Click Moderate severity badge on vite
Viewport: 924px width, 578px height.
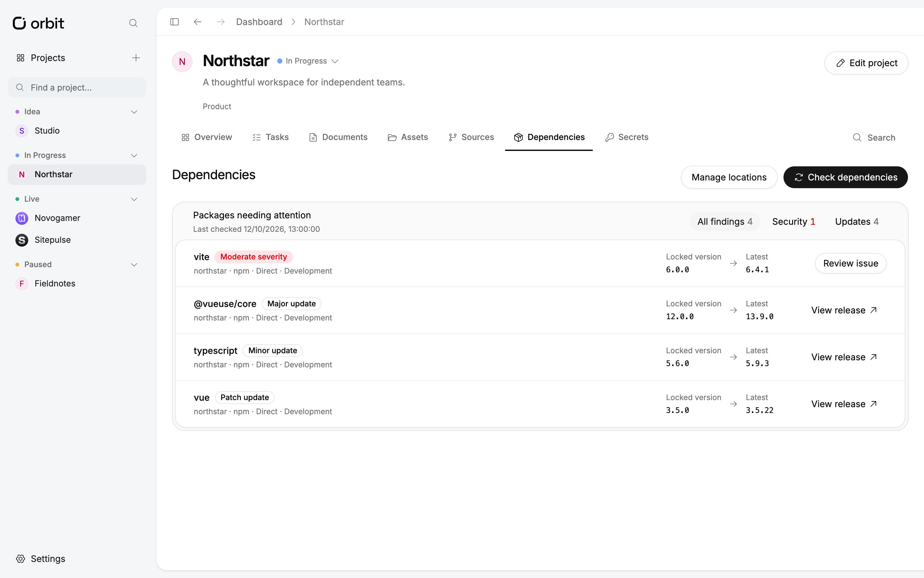coord(253,257)
